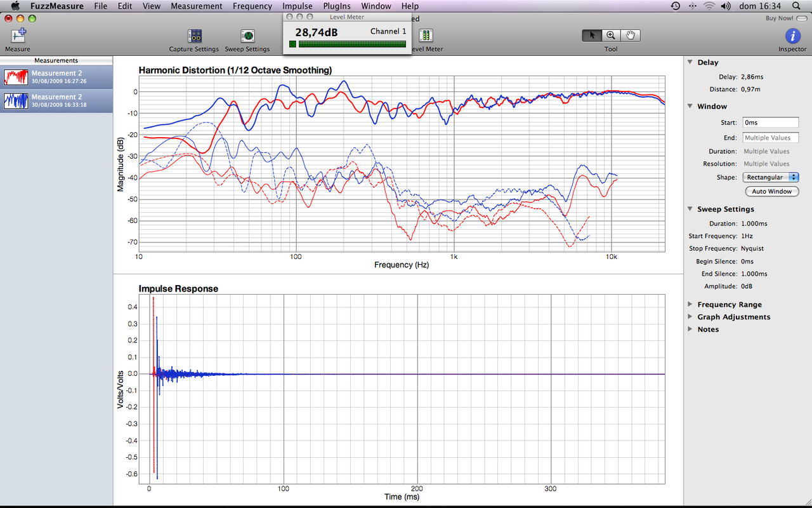Image resolution: width=812 pixels, height=508 pixels.
Task: Open the Window menu
Action: point(376,6)
